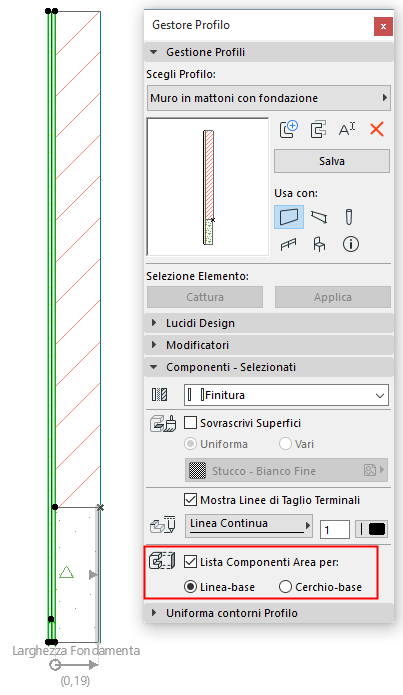Click the green triangle in foundation fill
Viewport: 403px width, 695px height.
(66, 572)
